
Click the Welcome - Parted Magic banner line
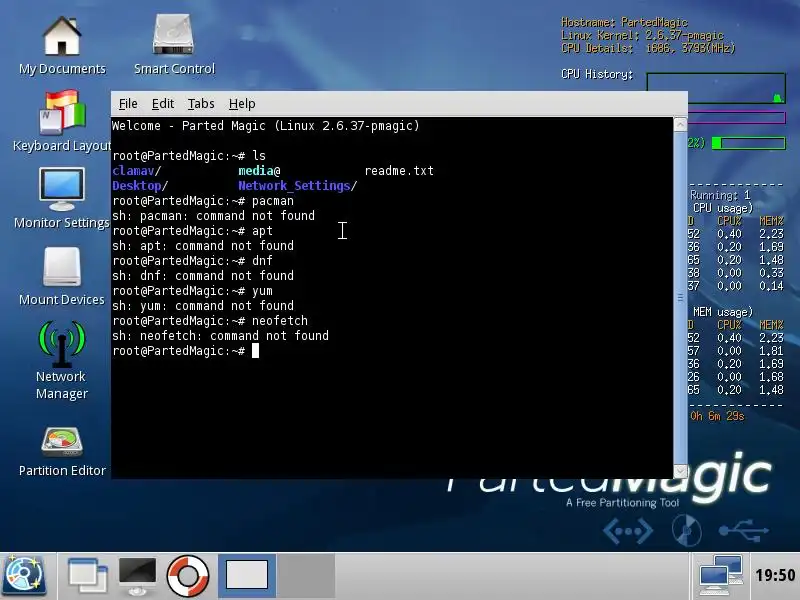265,126
